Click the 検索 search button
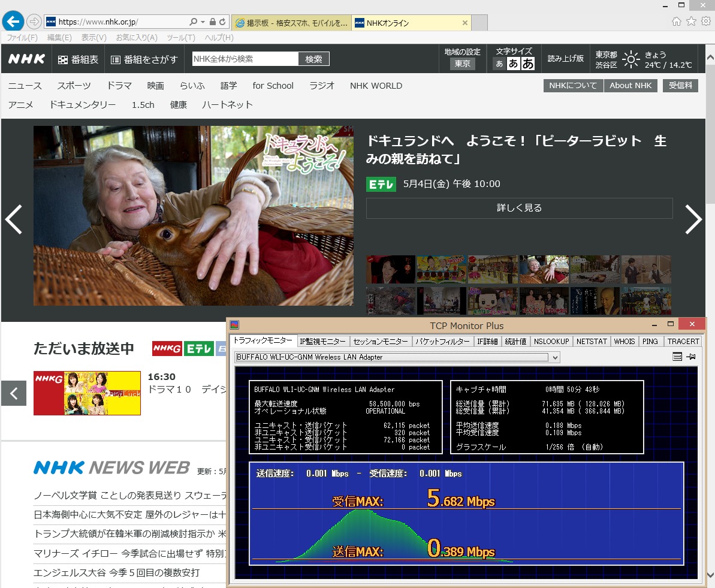 tap(313, 59)
